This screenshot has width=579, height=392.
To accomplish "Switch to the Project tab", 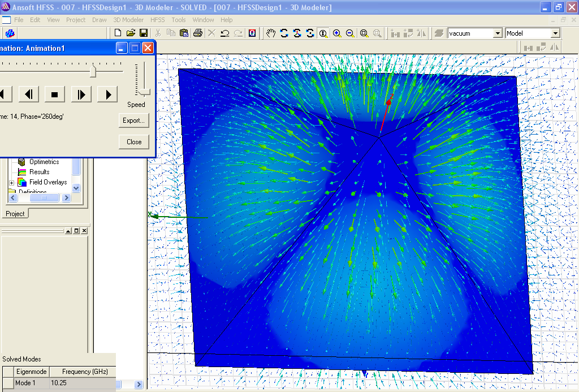I will (x=15, y=214).
